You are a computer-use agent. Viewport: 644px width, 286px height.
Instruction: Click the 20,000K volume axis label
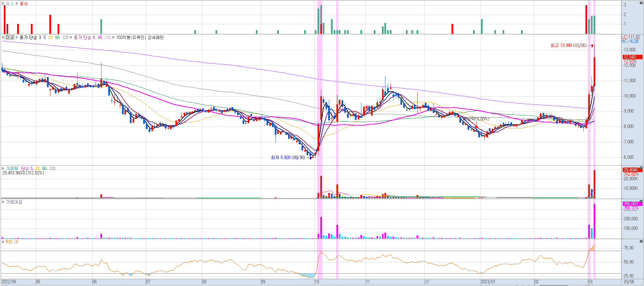pos(631,179)
